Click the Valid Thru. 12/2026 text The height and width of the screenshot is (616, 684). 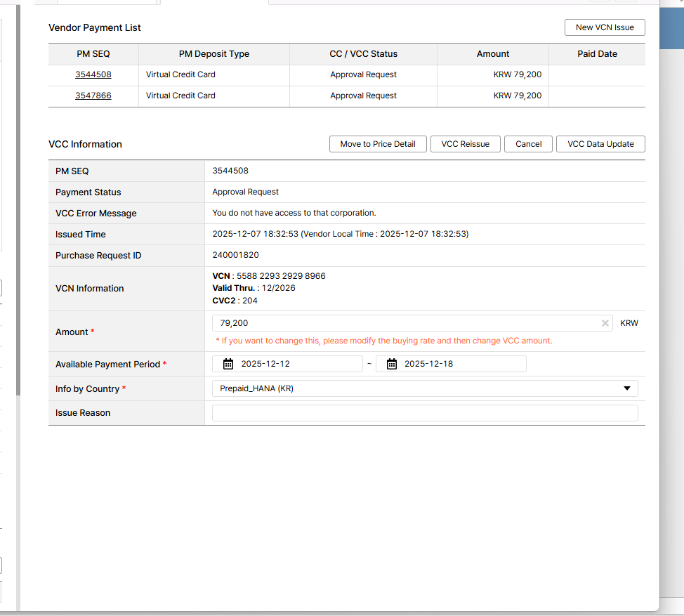254,288
